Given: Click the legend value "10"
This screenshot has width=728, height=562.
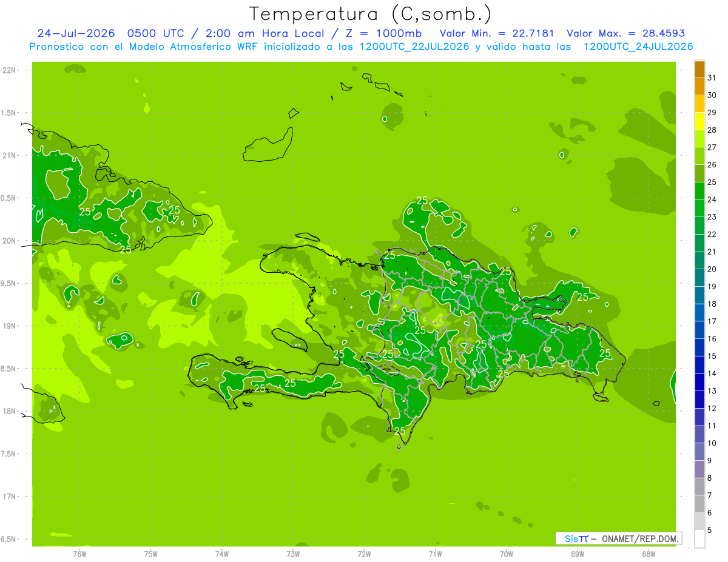Looking at the screenshot, I should 712,443.
